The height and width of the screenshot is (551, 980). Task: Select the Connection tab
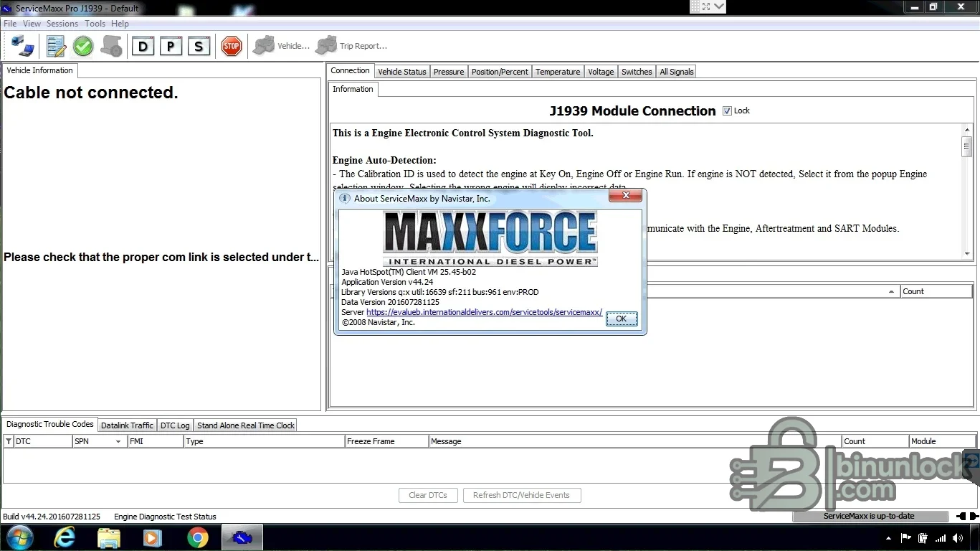(x=351, y=70)
